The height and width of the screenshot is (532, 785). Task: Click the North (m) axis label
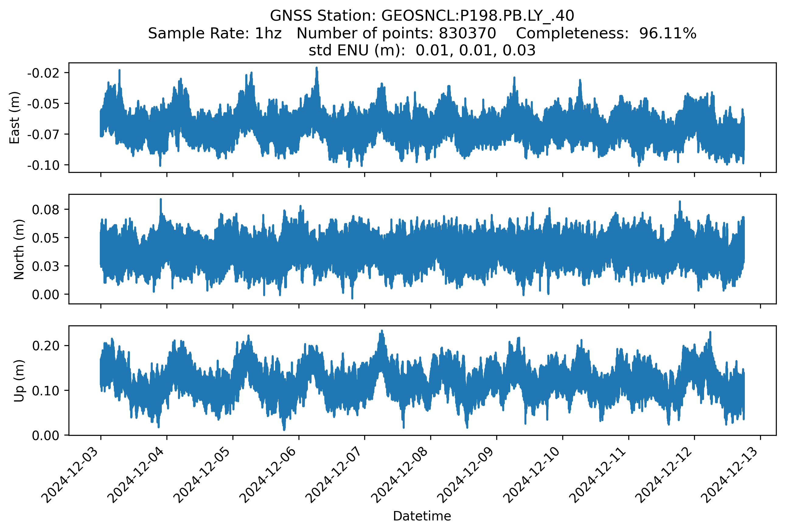(x=19, y=249)
